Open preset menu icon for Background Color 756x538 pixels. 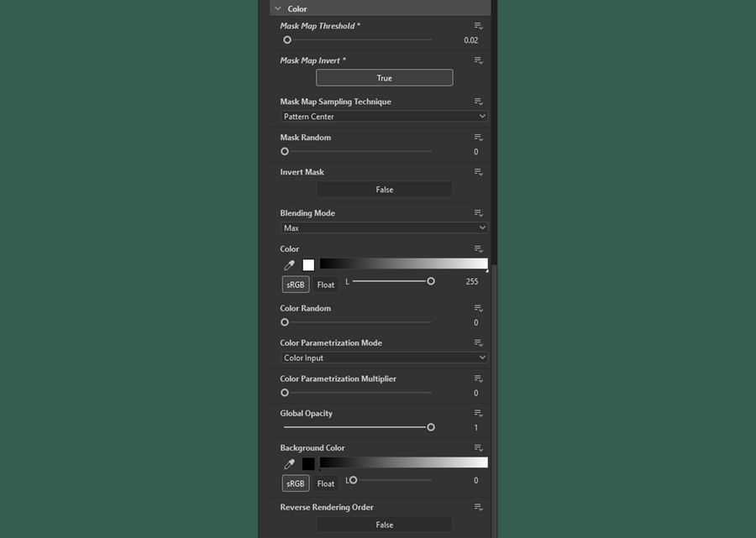point(478,448)
